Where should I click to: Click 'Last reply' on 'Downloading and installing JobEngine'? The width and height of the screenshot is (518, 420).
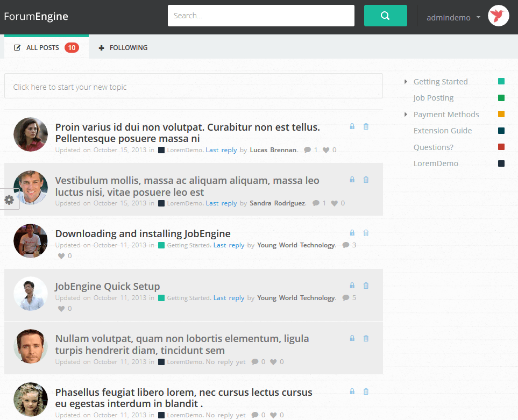[x=229, y=245]
